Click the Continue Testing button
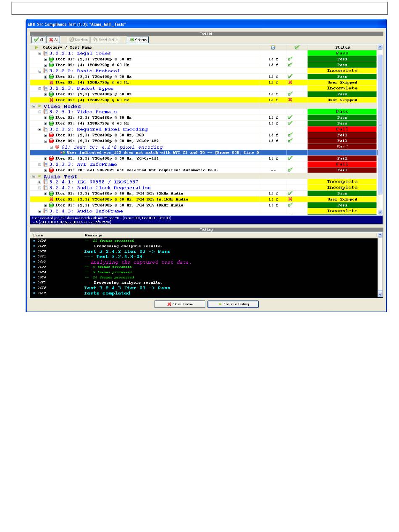 (x=233, y=304)
